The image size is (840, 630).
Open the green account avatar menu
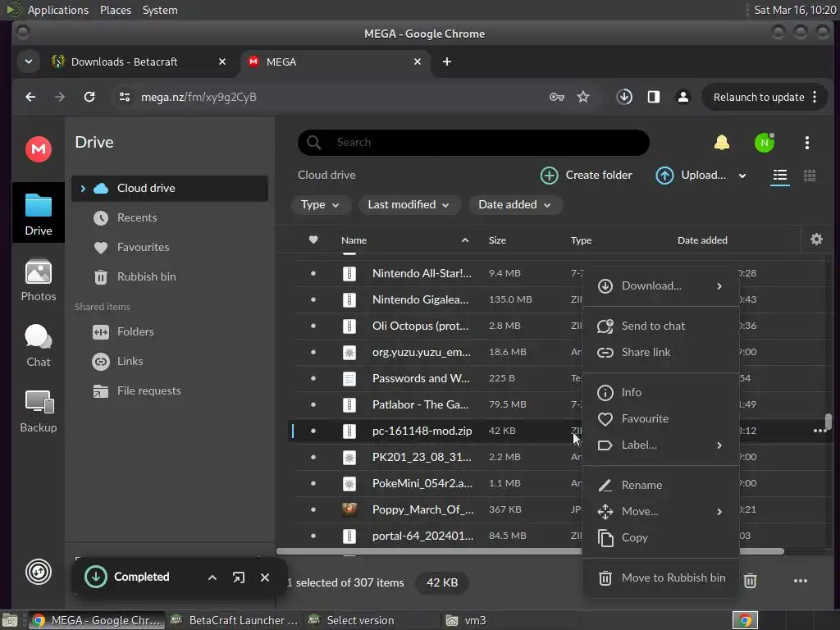[x=765, y=143]
